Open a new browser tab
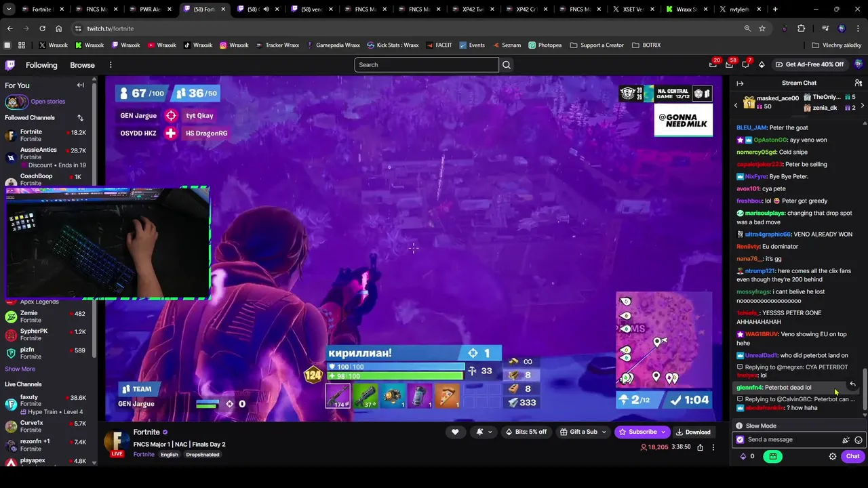This screenshot has height=488, width=868. [775, 9]
